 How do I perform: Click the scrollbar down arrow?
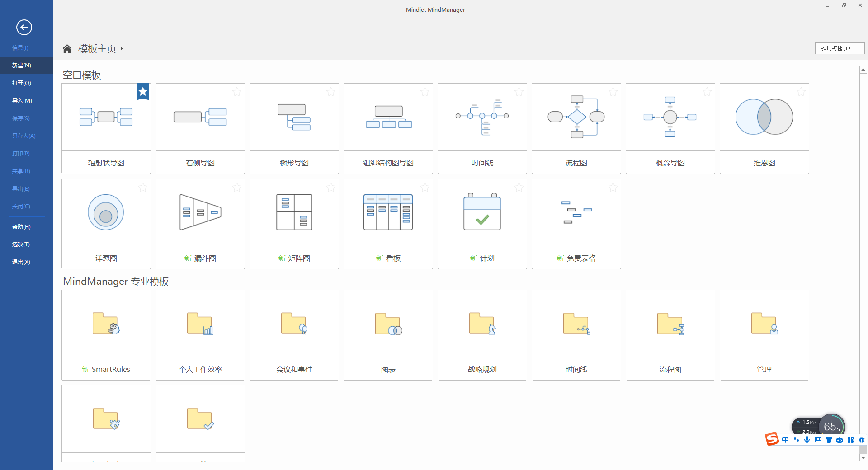coord(863,458)
